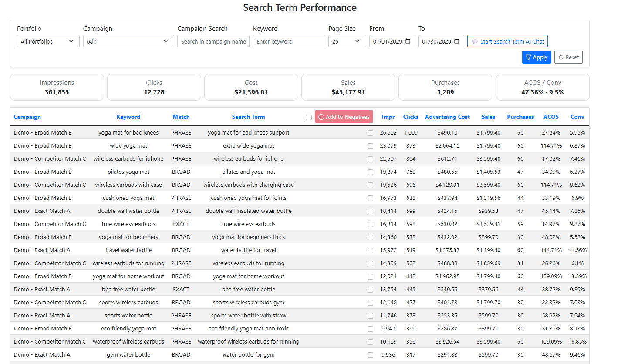Open the Page Size dropdown
This screenshot has width=624, height=364.
click(x=347, y=41)
